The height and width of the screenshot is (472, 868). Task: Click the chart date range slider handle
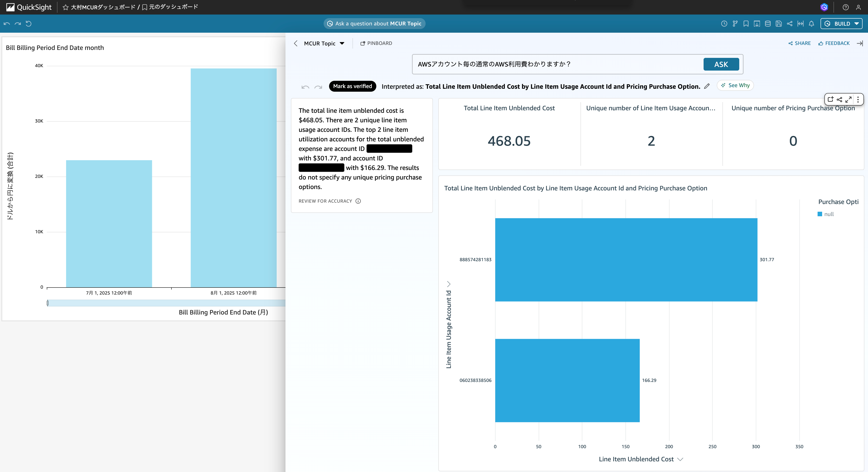point(47,303)
